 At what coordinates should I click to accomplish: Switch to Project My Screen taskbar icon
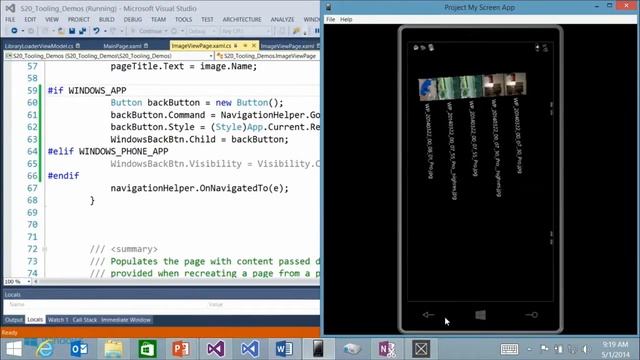click(318, 349)
